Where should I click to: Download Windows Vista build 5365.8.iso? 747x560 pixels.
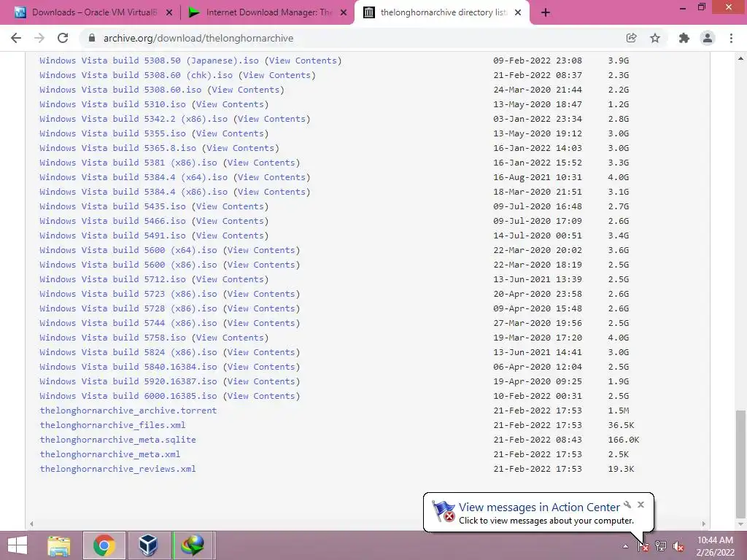117,148
